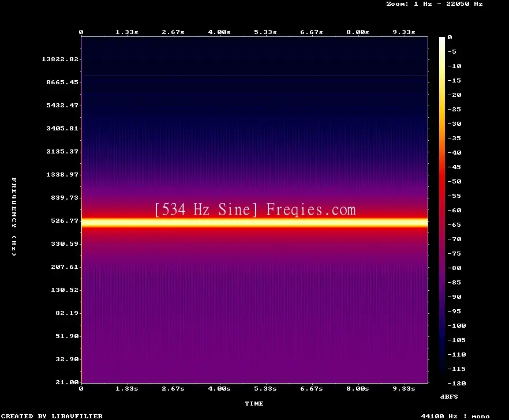
Task: Click frequency tick label 8665.45
Action: [x=62, y=82]
